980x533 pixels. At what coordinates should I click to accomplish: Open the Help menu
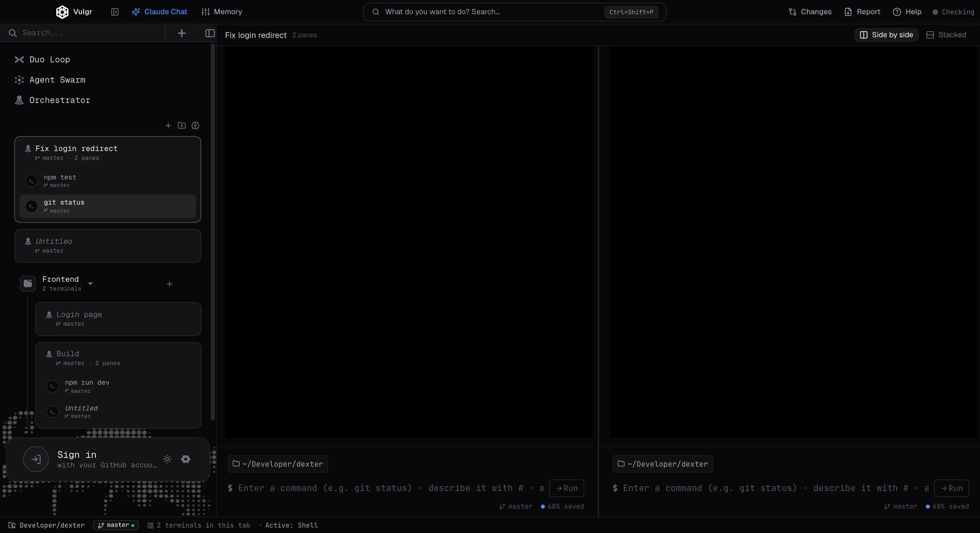pyautogui.click(x=907, y=12)
